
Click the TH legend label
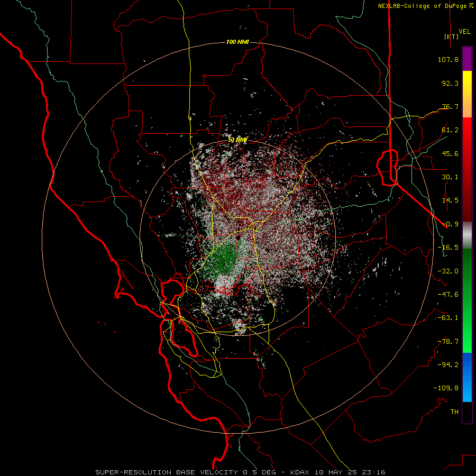coord(454,412)
